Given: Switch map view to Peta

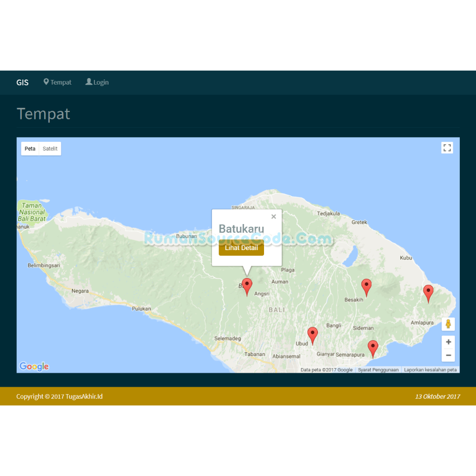Looking at the screenshot, I should coord(30,149).
